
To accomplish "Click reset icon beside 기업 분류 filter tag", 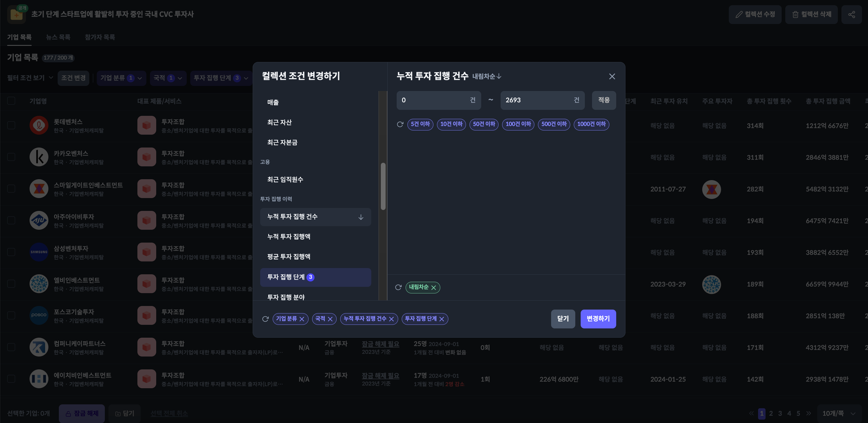I will [265, 319].
